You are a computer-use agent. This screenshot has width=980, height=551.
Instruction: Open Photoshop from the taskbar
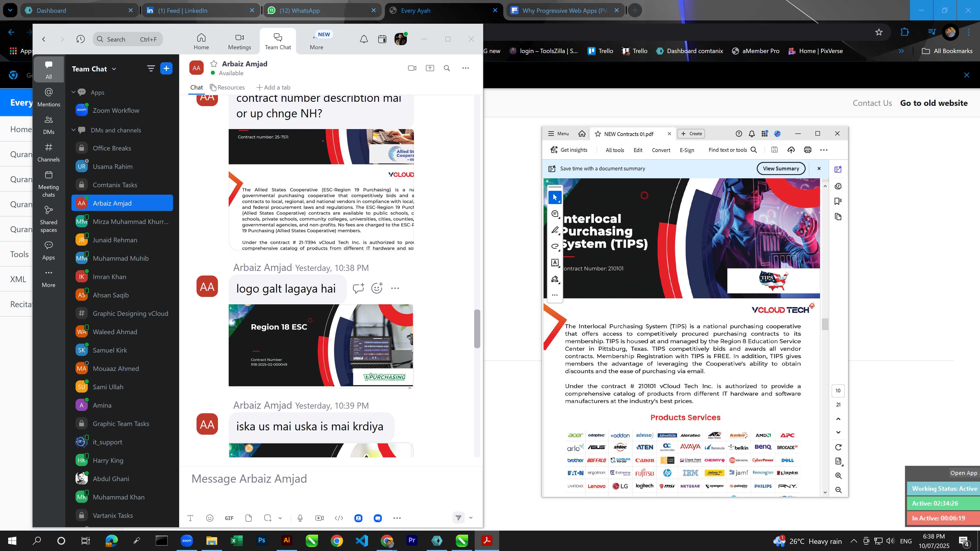(x=262, y=540)
